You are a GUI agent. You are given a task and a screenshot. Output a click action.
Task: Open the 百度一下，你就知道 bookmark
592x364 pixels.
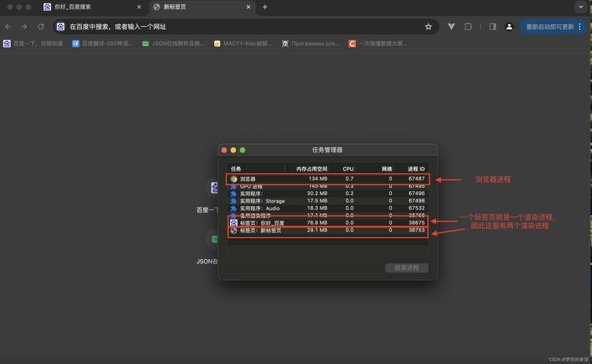coord(33,44)
